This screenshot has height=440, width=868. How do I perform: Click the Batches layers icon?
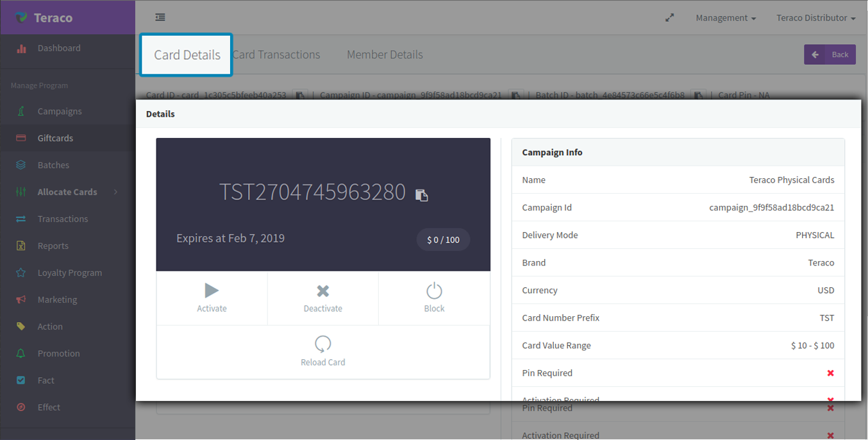[21, 165]
